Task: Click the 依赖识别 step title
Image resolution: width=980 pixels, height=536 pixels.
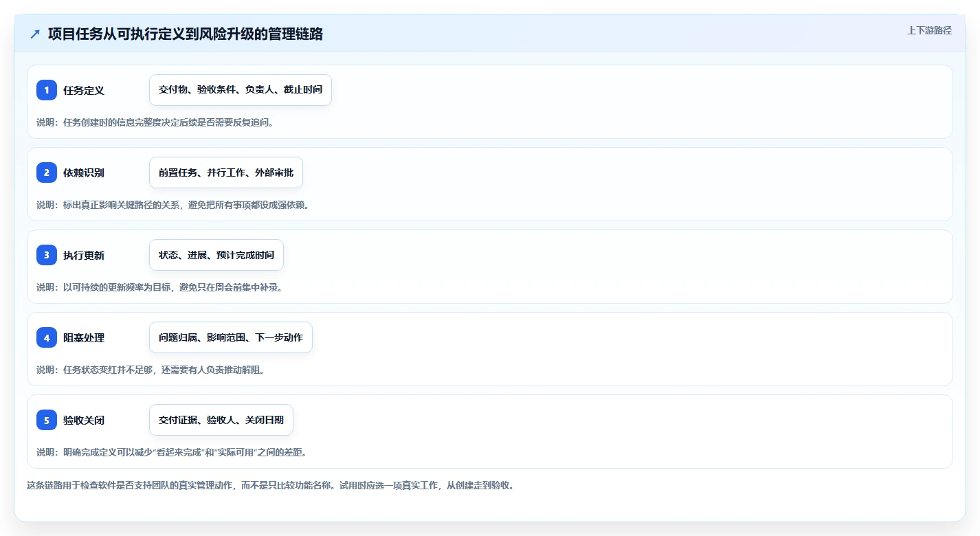Action: [x=84, y=172]
